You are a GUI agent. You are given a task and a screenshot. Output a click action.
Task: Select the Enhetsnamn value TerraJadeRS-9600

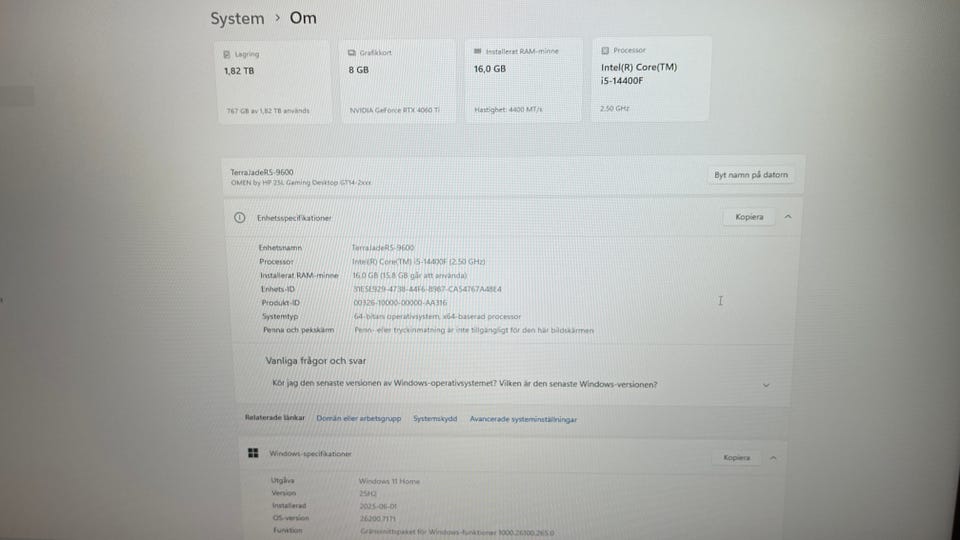pos(383,248)
